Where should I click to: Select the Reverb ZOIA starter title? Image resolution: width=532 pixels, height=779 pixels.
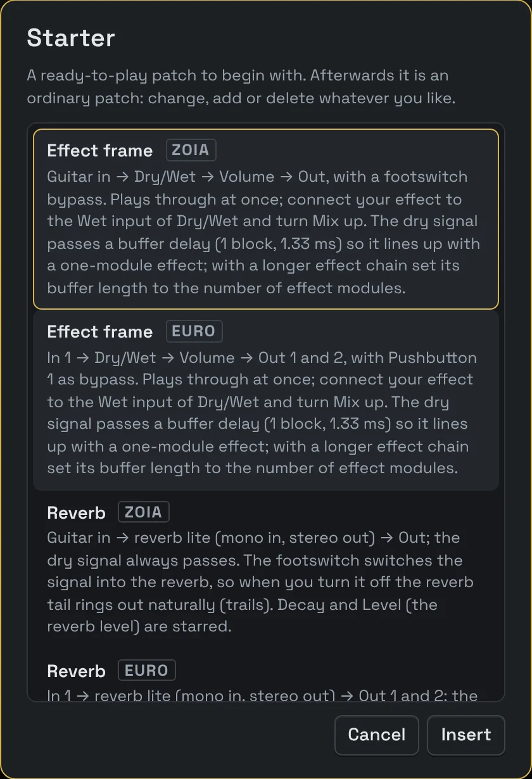[76, 513]
